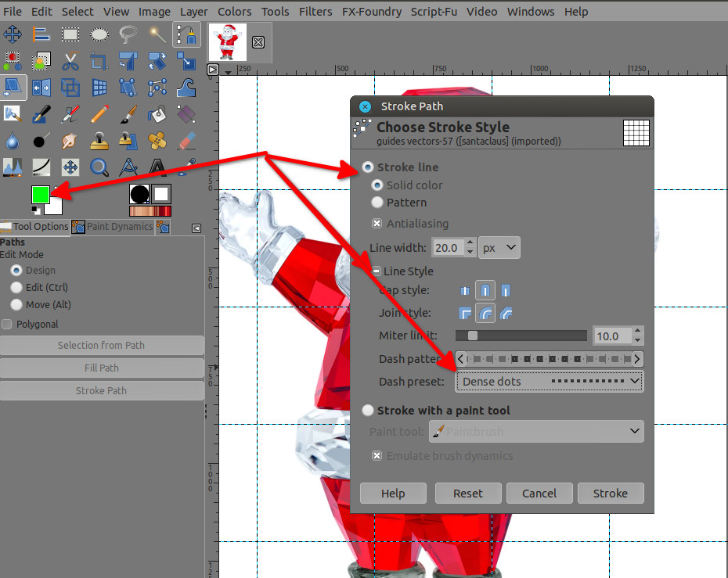Choose the Pattern stroke option
Screen dimensions: 728x578
click(377, 203)
